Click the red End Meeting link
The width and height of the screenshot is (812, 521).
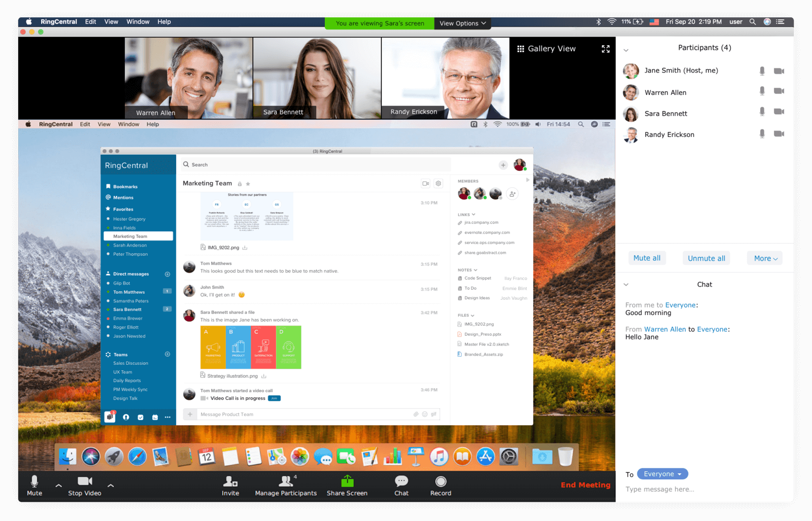point(585,485)
